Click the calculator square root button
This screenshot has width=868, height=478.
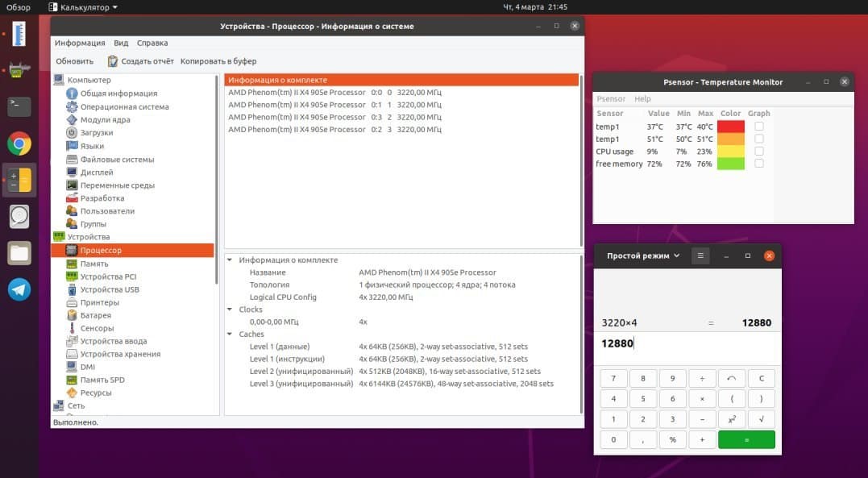point(761,419)
